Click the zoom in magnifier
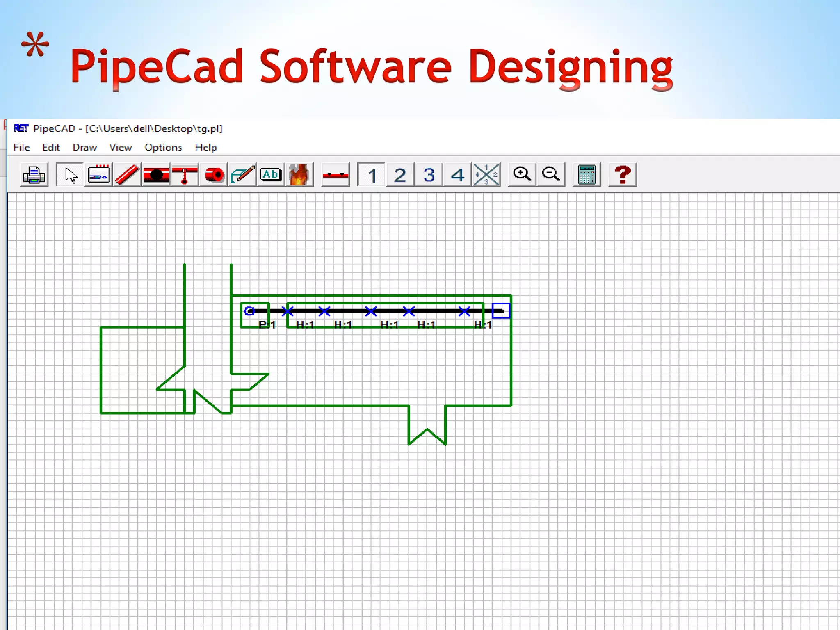This screenshot has width=840, height=630. (x=522, y=175)
